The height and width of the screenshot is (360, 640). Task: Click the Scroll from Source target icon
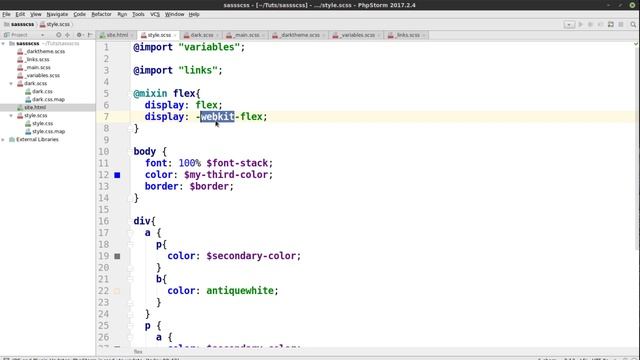58,35
